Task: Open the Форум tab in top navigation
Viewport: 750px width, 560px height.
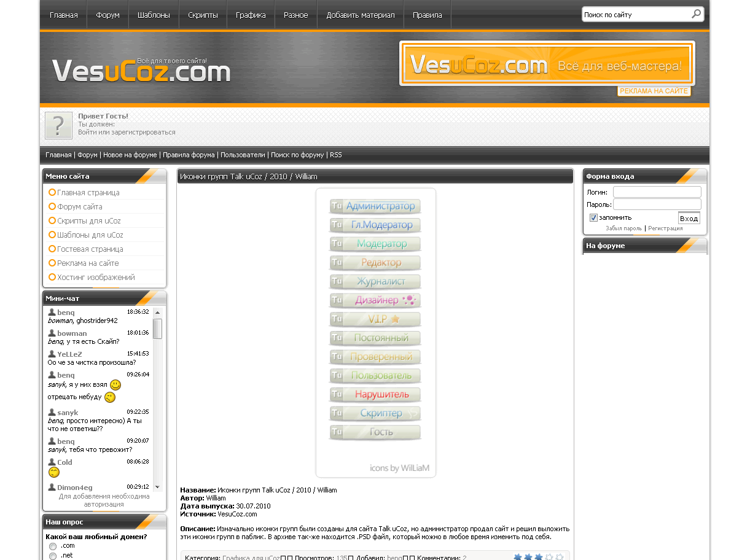Action: coord(108,15)
